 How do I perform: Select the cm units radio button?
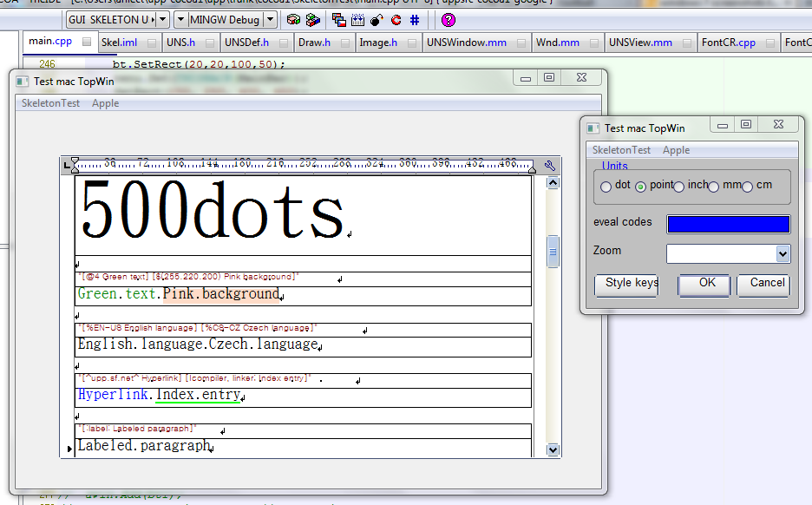tap(747, 187)
